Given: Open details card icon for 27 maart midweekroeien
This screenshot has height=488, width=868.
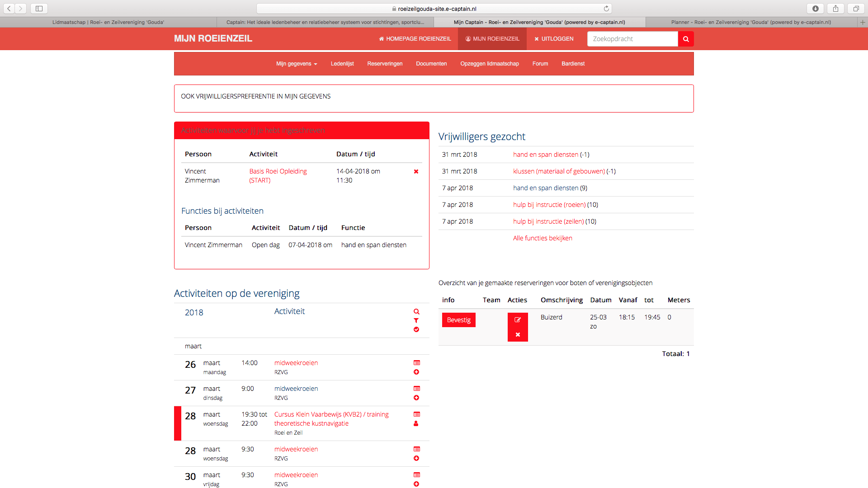Looking at the screenshot, I should click(417, 389).
